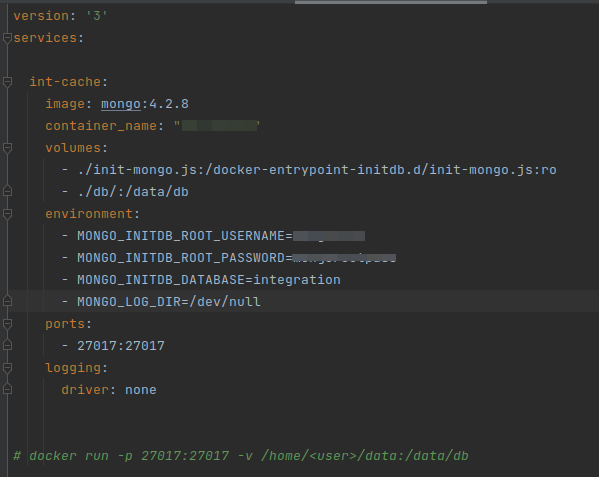Collapse the ports section fold marker
The image size is (599, 477).
pos(7,324)
